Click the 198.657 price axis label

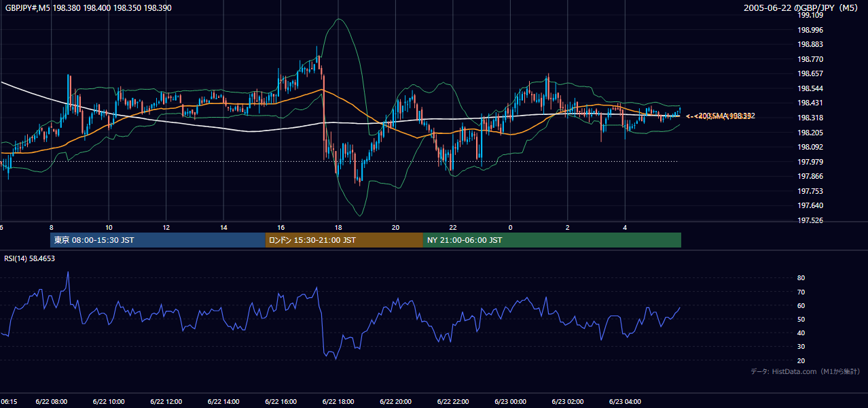[x=810, y=74]
